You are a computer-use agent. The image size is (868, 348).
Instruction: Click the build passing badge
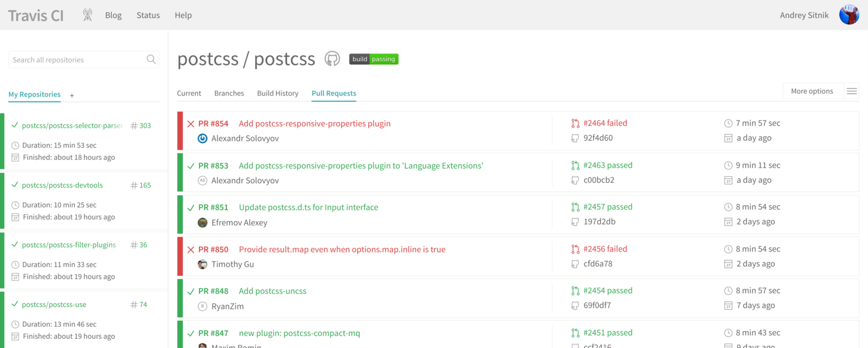tap(374, 59)
